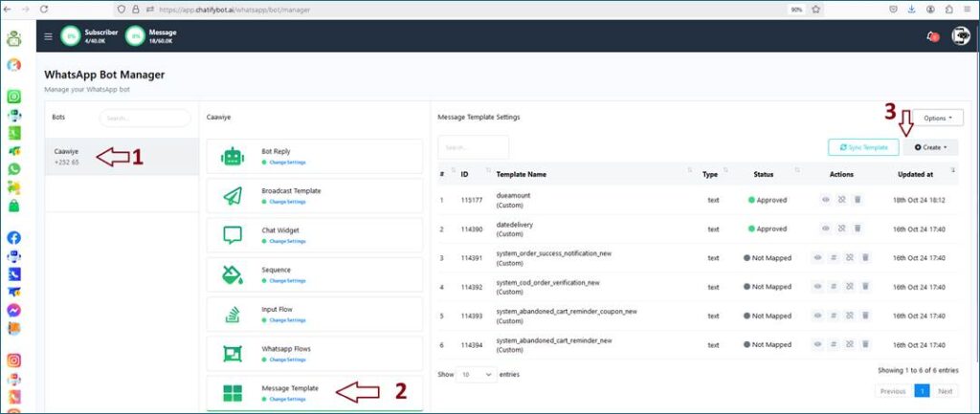Viewport: 980px width, 414px height.
Task: Open the Create dropdown button
Action: click(x=929, y=147)
